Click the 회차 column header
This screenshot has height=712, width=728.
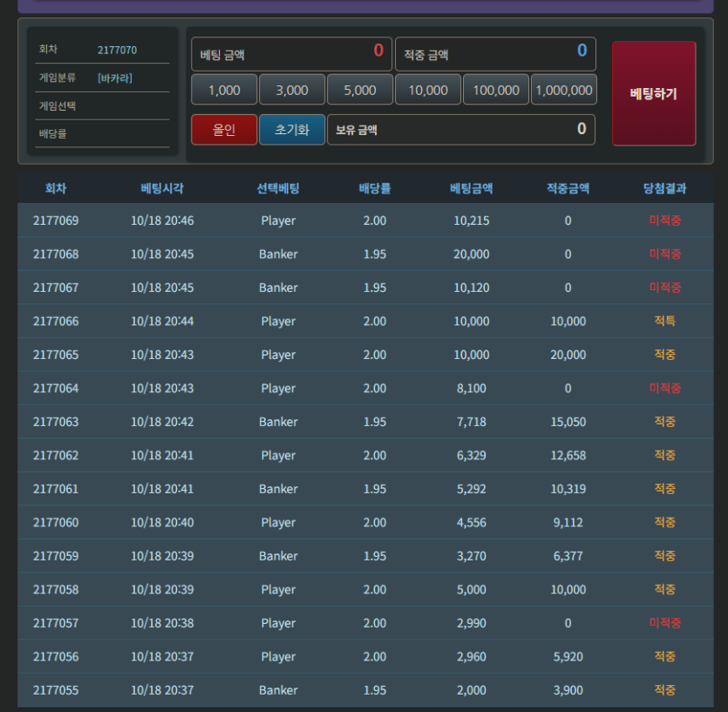click(56, 188)
